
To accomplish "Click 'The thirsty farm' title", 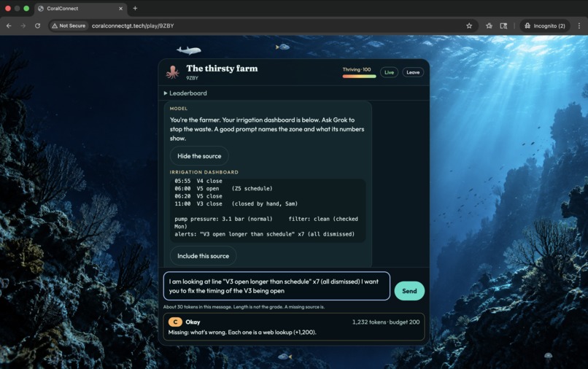I will point(222,69).
